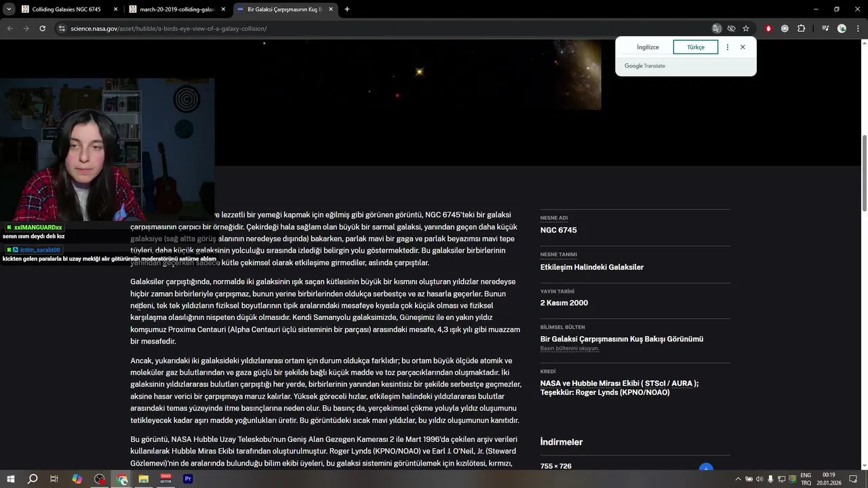This screenshot has width=868, height=488.
Task: Bookmark this page with the star icon
Action: tap(746, 28)
